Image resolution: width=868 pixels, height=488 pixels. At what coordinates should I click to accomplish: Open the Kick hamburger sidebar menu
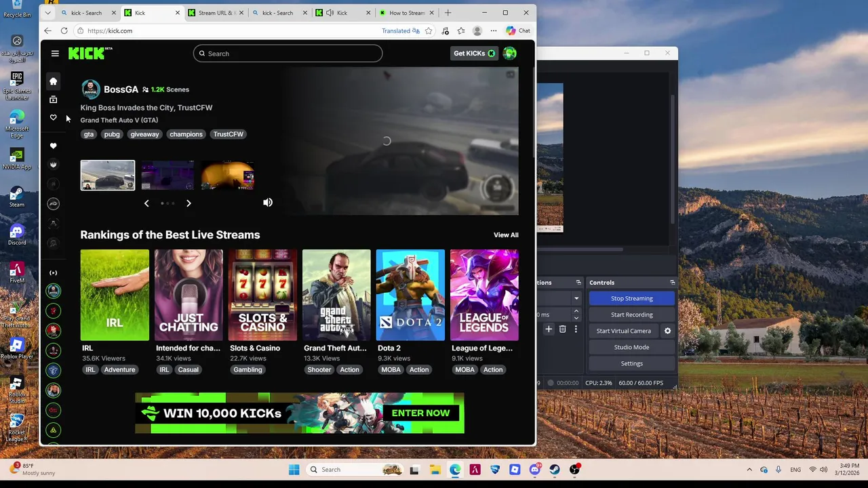click(x=55, y=54)
